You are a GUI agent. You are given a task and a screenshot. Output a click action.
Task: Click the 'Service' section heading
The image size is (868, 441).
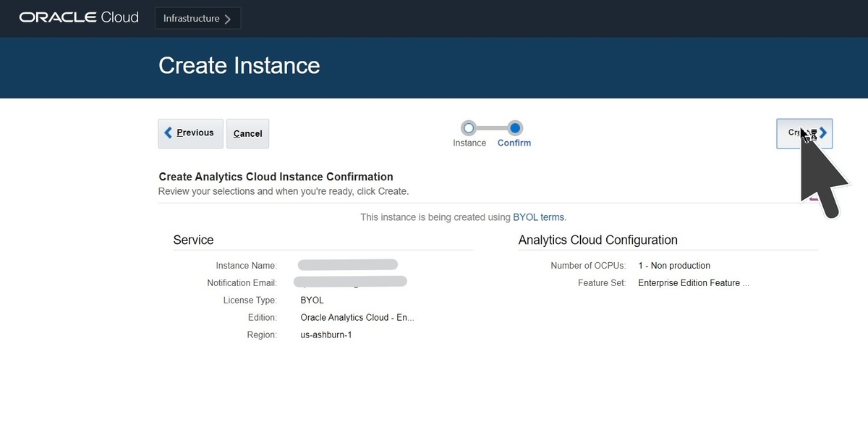[193, 240]
